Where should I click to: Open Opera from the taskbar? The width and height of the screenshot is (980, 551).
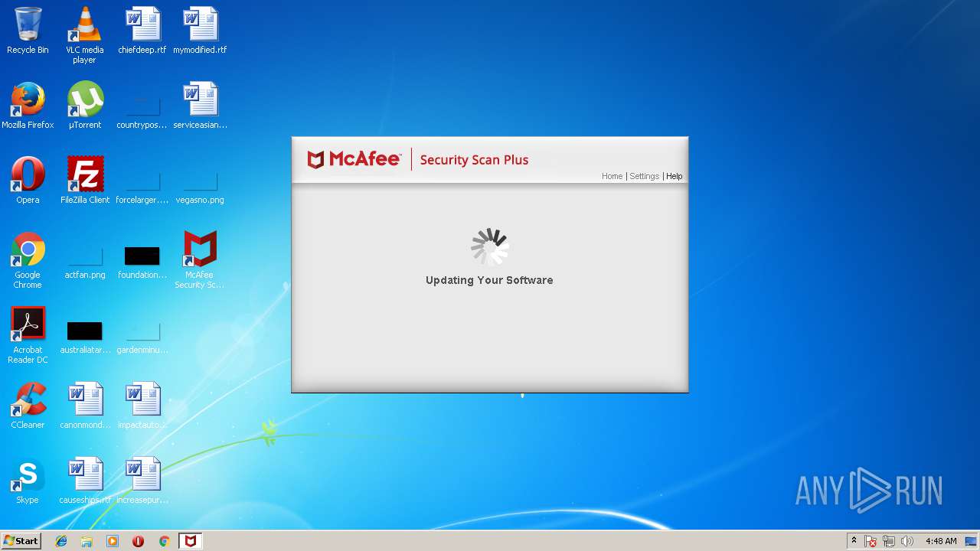pyautogui.click(x=138, y=541)
